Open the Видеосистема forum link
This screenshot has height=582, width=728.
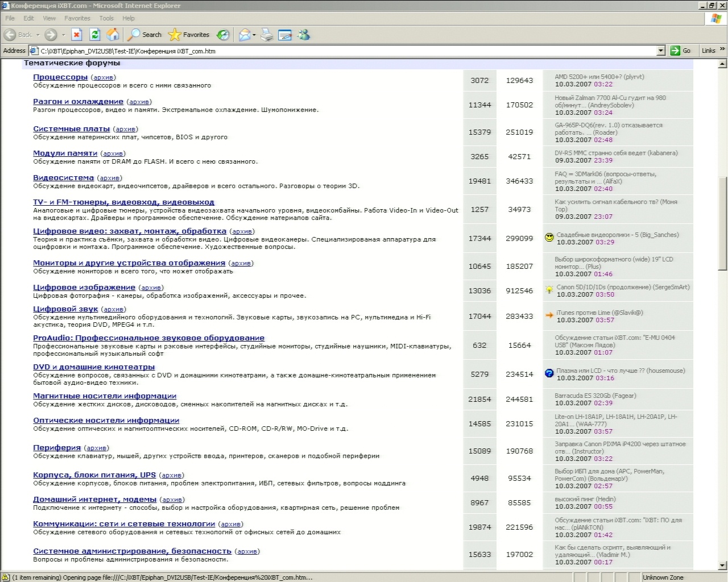point(63,178)
